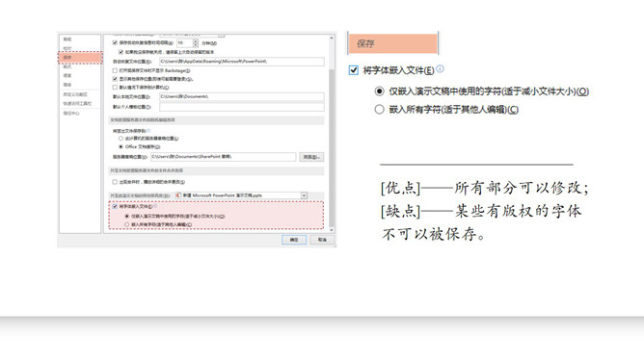Select embed only used characters radio in dialog
The width and height of the screenshot is (644, 362).
point(127,216)
